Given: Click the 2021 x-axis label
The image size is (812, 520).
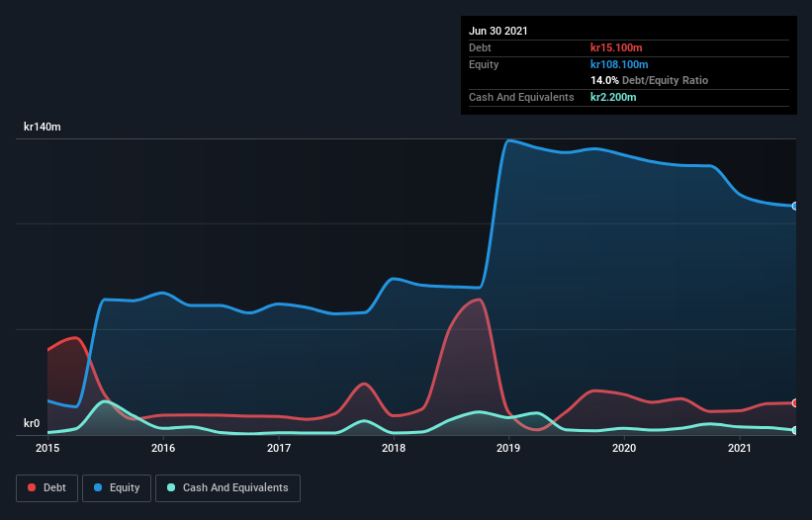Looking at the screenshot, I should click(x=740, y=448).
